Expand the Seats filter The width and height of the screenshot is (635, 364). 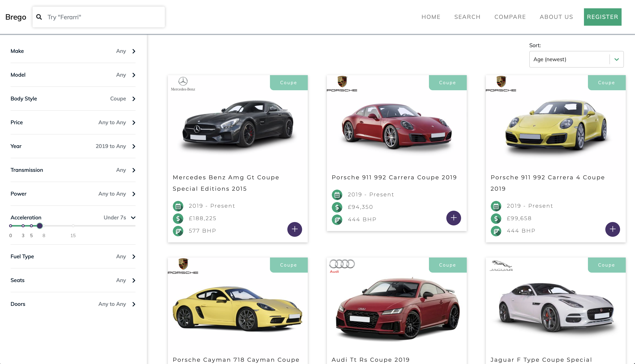point(73,280)
